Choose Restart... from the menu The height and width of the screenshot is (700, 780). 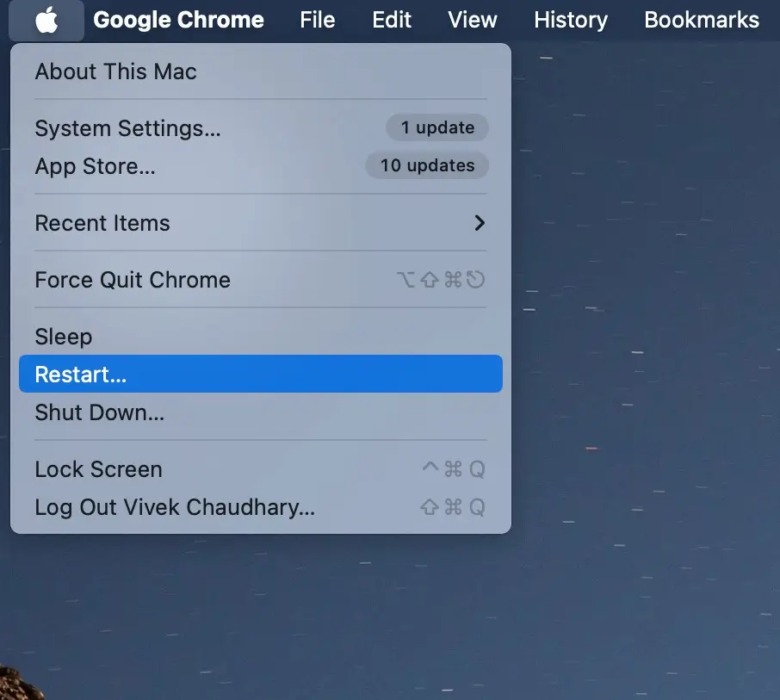[x=261, y=374]
